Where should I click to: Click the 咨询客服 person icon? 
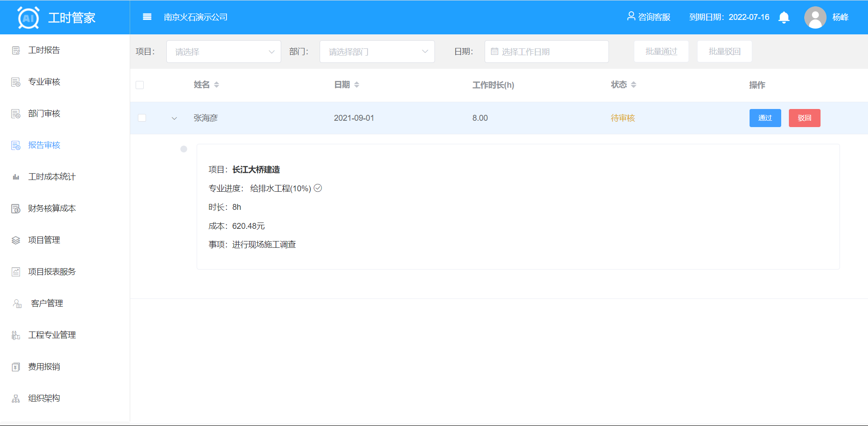(631, 17)
